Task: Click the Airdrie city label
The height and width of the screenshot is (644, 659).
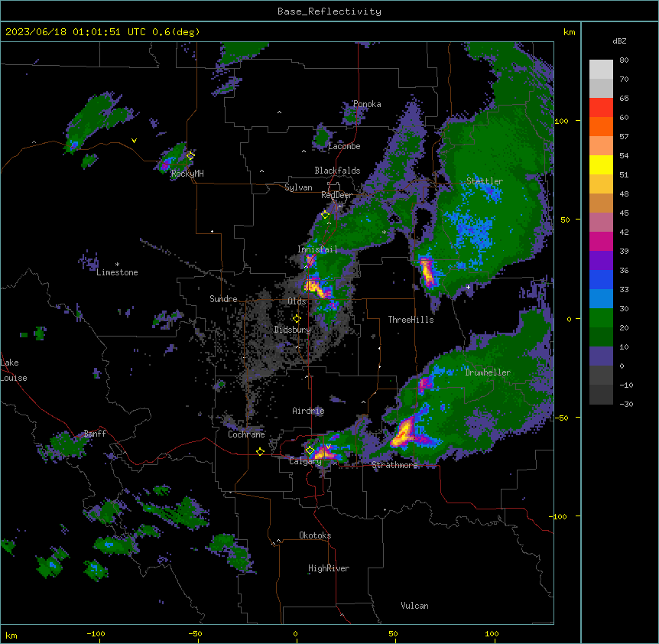Action: 308,411
